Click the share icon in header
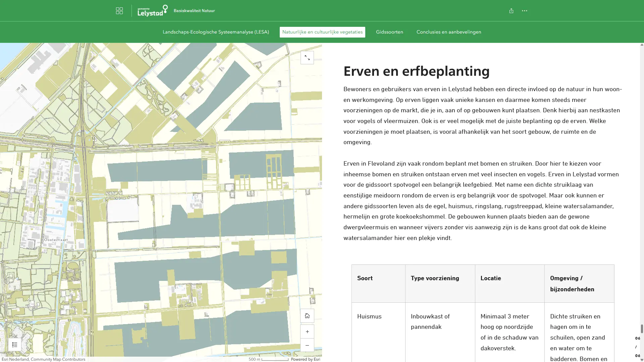This screenshot has height=362, width=644. 511,11
